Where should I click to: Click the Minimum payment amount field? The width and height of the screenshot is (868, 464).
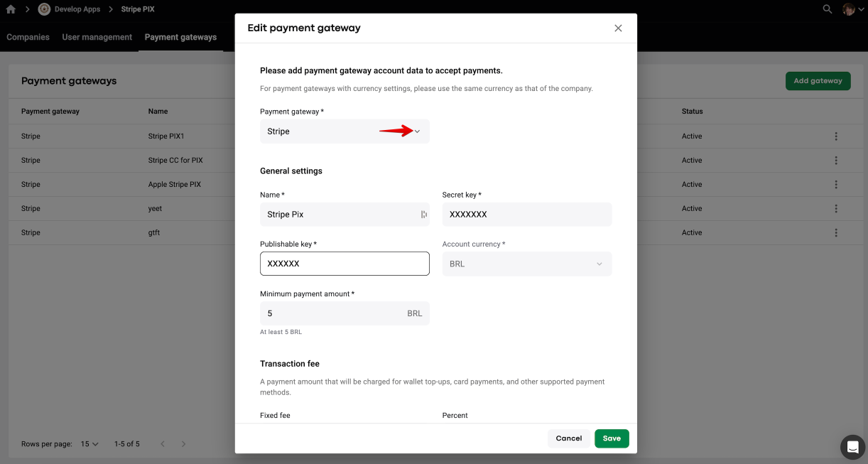tap(334, 313)
